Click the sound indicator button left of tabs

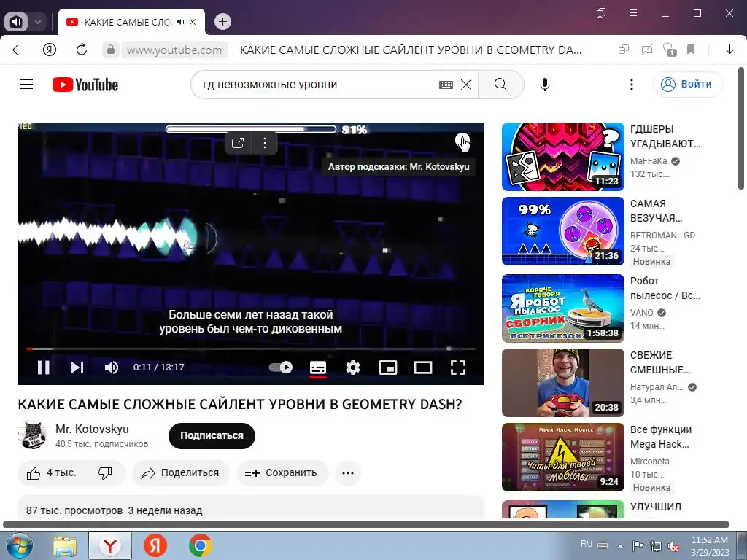point(16,22)
